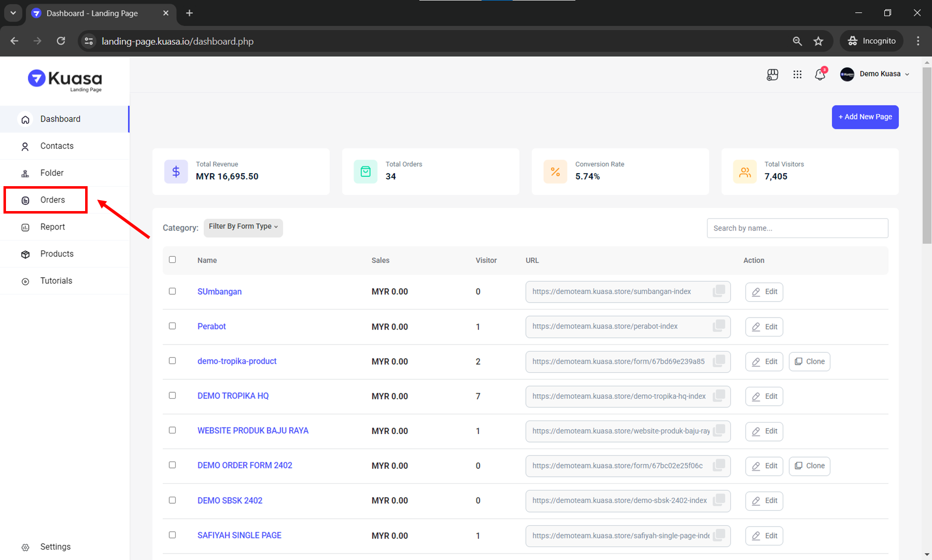Image resolution: width=932 pixels, height=560 pixels.
Task: Go to Orders in the sidebar
Action: point(52,200)
